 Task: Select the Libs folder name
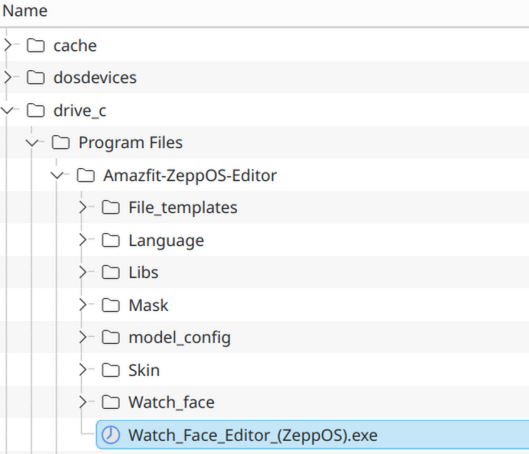143,272
